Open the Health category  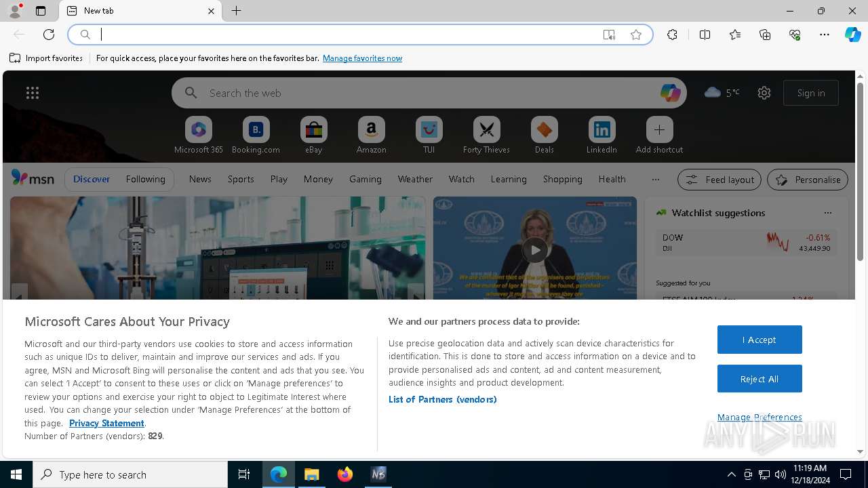612,179
